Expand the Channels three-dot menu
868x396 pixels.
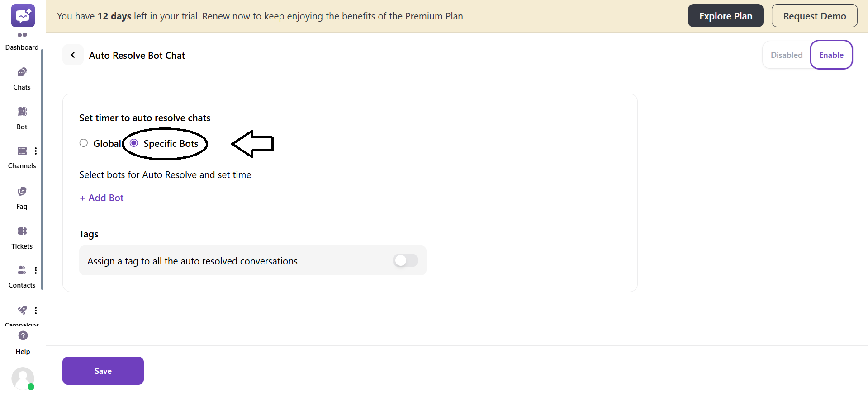36,151
